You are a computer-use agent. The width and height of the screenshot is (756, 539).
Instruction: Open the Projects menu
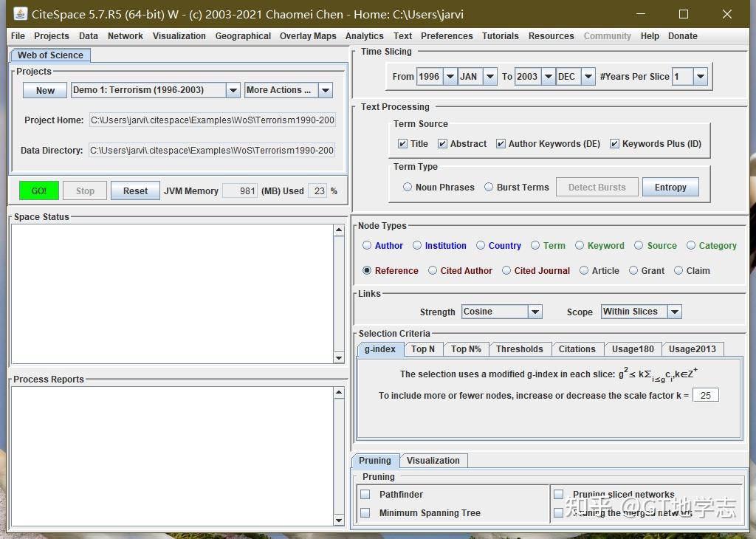[x=52, y=36]
